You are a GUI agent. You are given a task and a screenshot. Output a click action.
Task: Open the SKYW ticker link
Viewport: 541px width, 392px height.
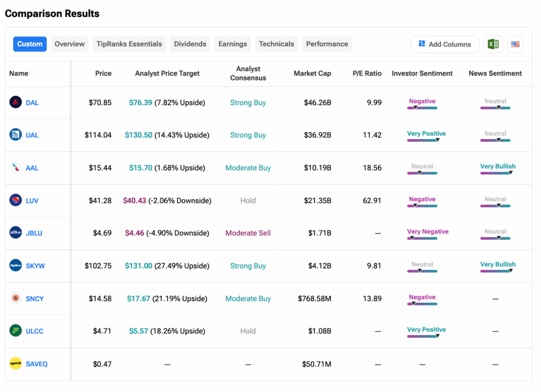[35, 266]
